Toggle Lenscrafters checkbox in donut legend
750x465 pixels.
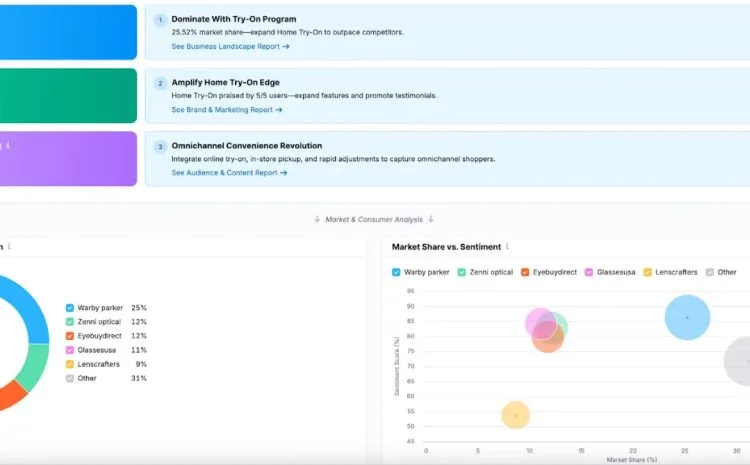(70, 364)
